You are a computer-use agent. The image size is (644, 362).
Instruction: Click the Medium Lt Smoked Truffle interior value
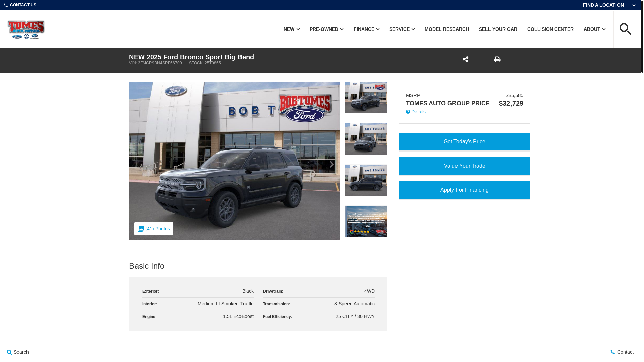pos(225,304)
